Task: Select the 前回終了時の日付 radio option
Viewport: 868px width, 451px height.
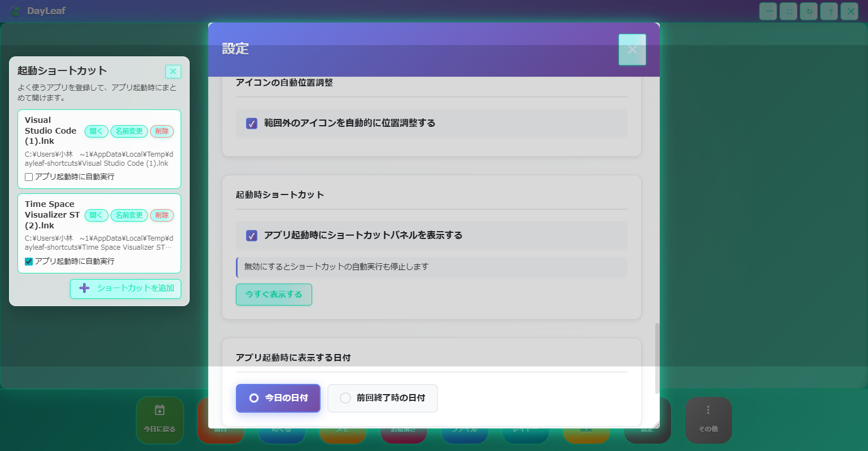Action: (x=345, y=398)
